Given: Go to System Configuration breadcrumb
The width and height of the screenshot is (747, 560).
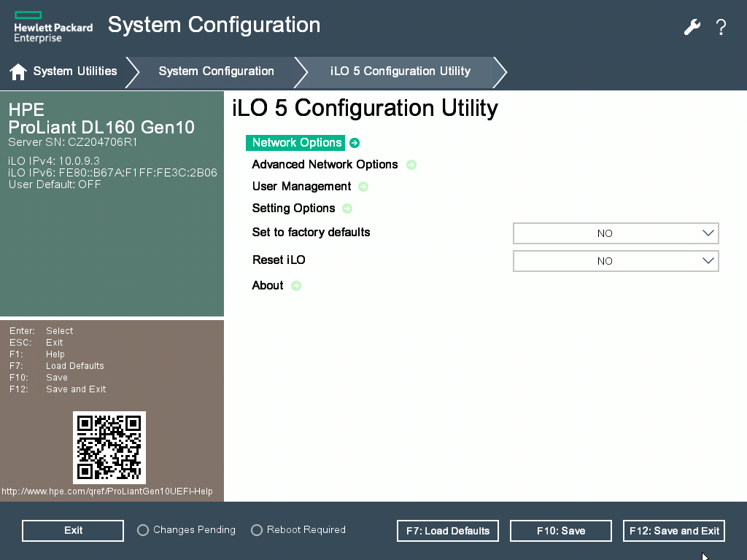Looking at the screenshot, I should pos(216,71).
